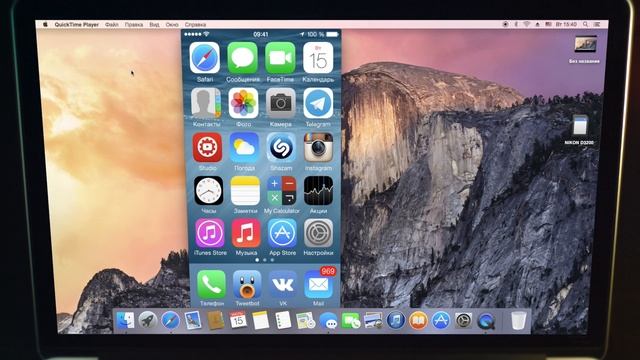Image resolution: width=640 pixels, height=360 pixels.
Task: Click QuickTime Player icon in the Dock
Action: 486,320
